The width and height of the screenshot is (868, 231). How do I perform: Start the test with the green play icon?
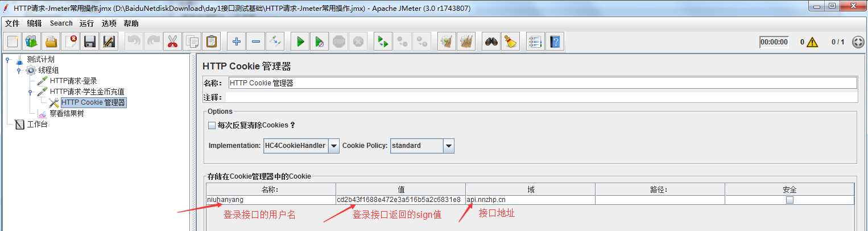point(300,42)
